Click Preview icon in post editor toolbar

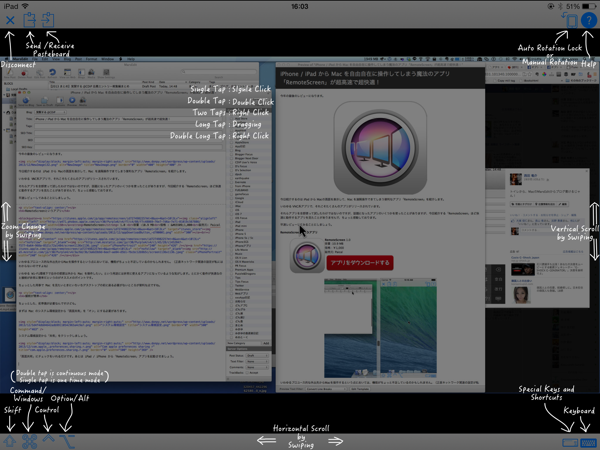click(72, 102)
